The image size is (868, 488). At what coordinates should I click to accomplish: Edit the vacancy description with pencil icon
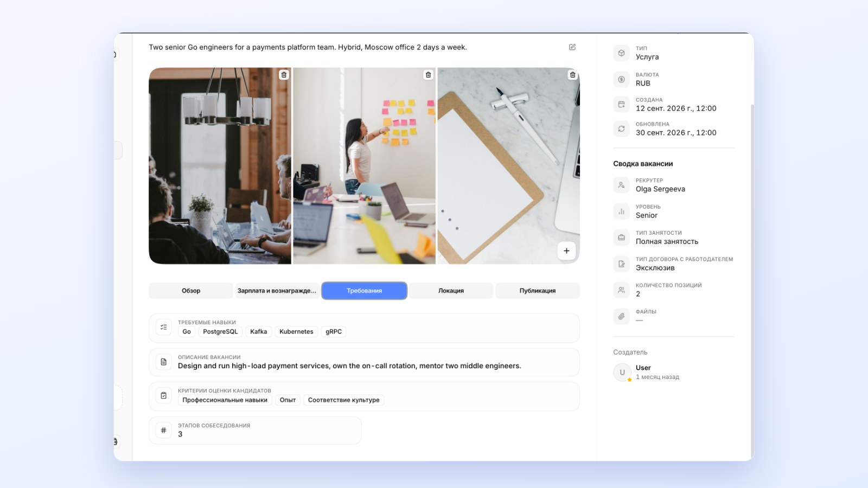pyautogui.click(x=572, y=47)
